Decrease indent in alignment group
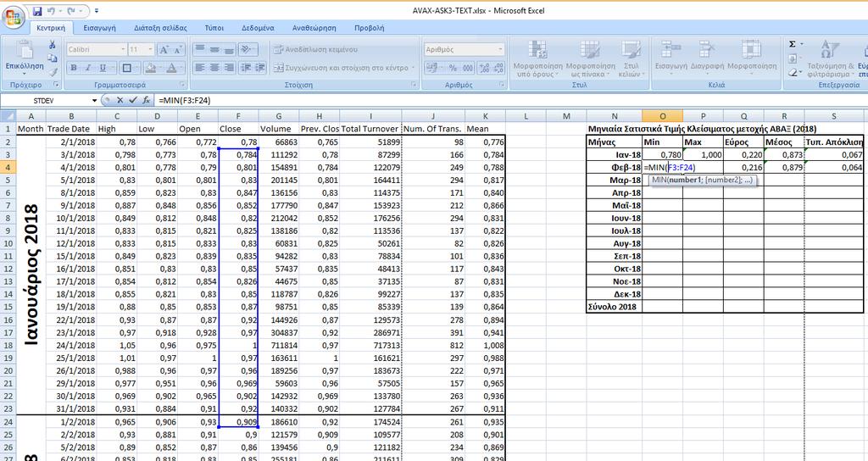The width and height of the screenshot is (868, 461). [x=246, y=68]
